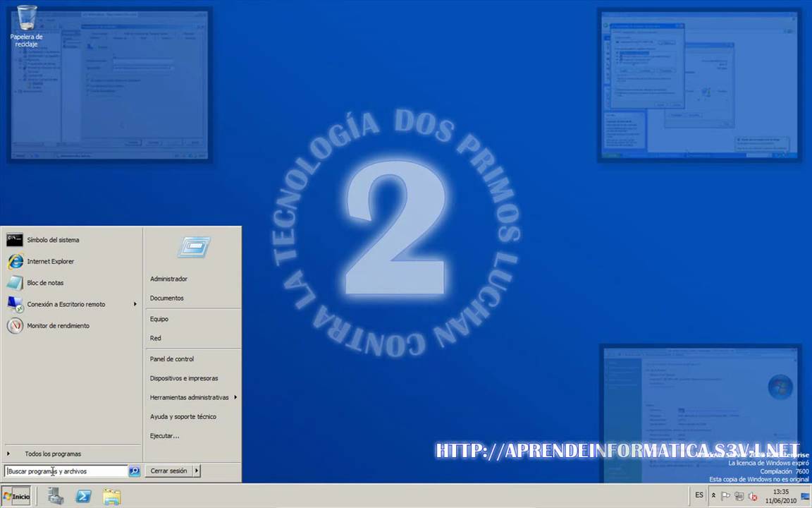Image resolution: width=812 pixels, height=508 pixels.
Task: Open the Action Center flag icon
Action: tap(725, 496)
